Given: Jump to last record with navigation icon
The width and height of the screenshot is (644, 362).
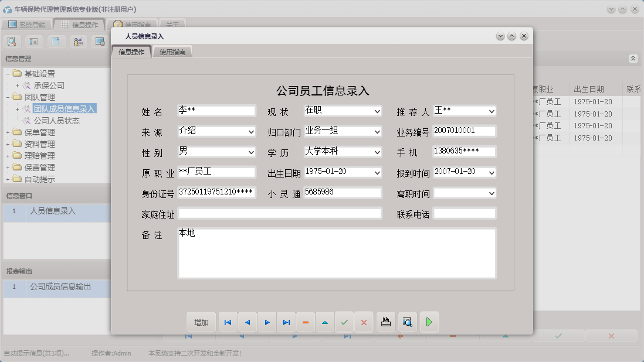Looking at the screenshot, I should coord(286,322).
